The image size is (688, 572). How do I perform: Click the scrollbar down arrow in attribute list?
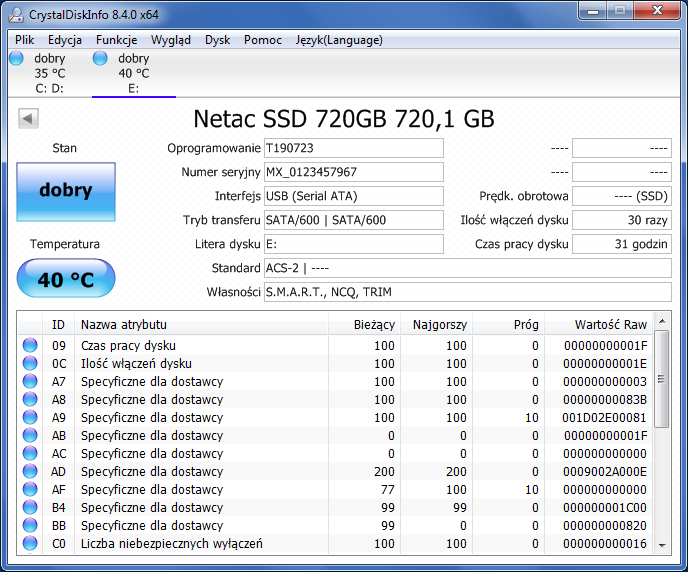(661, 545)
